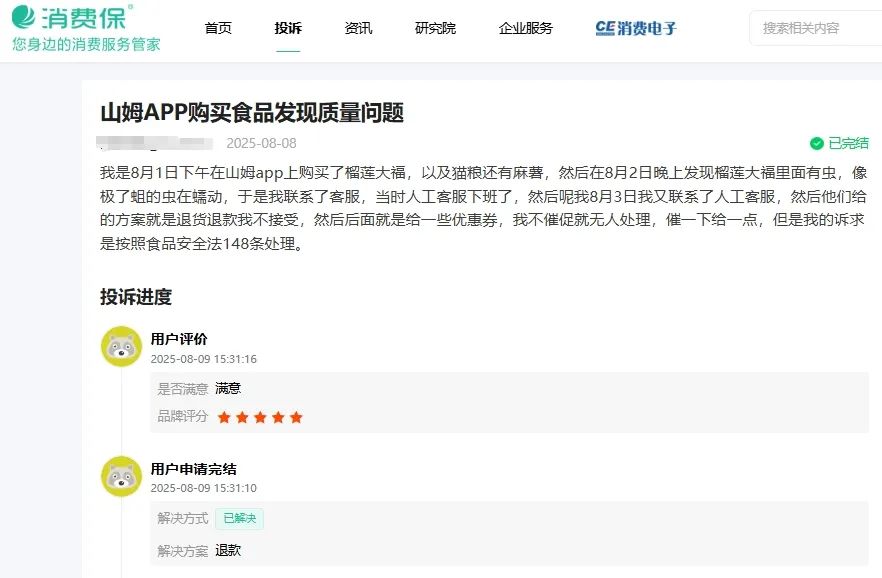Click the 品牌评分 label
Viewport: 882px width, 578px height.
click(183, 417)
